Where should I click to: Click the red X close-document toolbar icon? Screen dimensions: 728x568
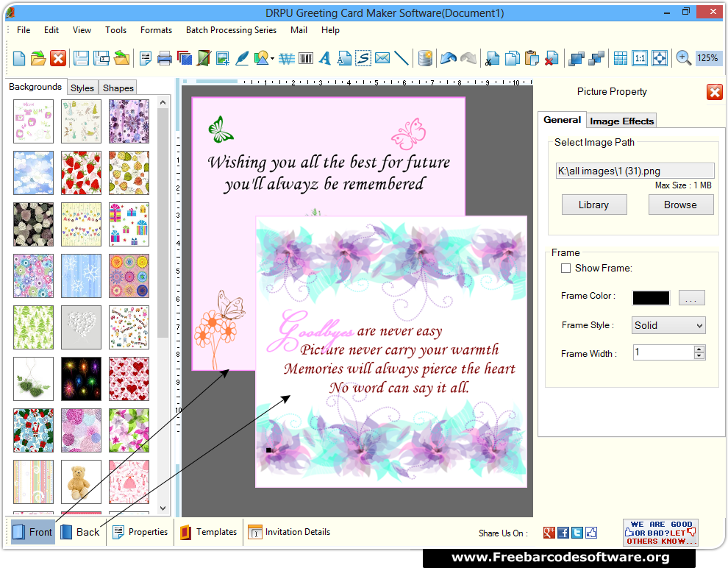coord(58,59)
